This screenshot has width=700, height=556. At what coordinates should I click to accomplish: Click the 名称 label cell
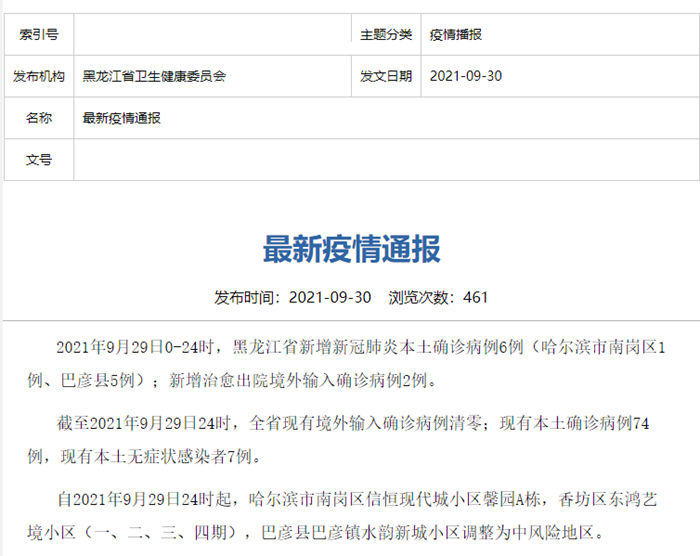tap(39, 118)
